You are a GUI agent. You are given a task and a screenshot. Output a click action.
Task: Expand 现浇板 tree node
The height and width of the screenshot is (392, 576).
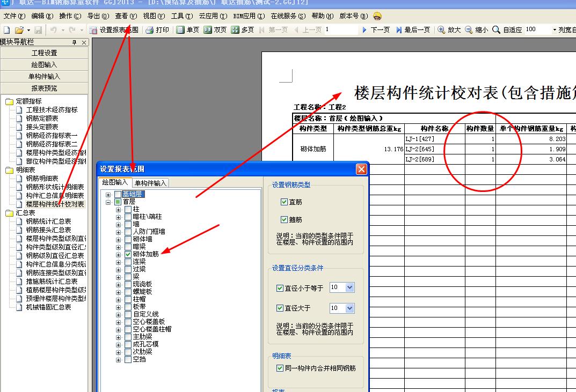pyautogui.click(x=118, y=285)
